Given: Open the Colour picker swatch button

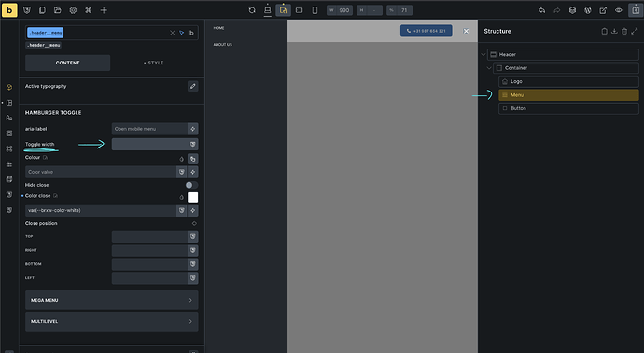Looking at the screenshot, I should pyautogui.click(x=192, y=159).
